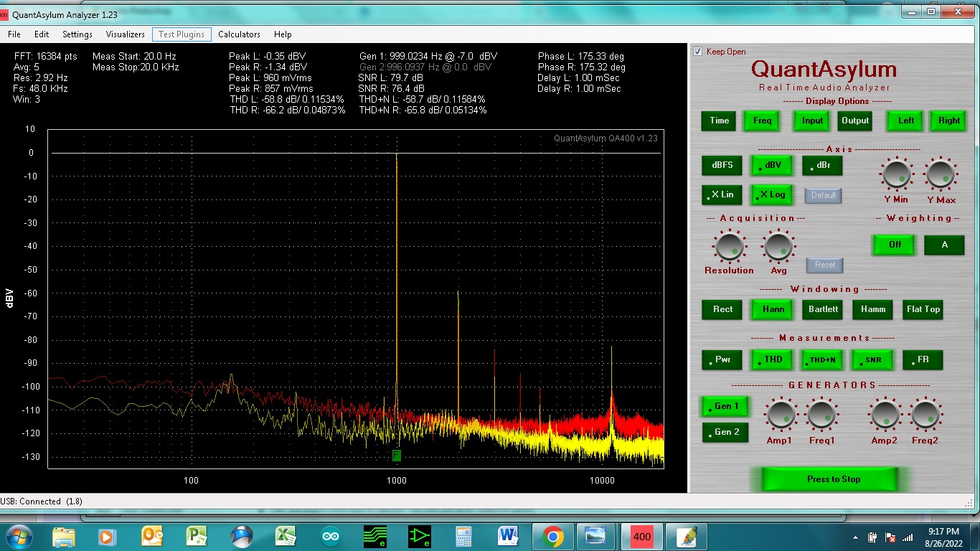Toggle generator Gen 2
The image size is (980, 551).
click(726, 432)
